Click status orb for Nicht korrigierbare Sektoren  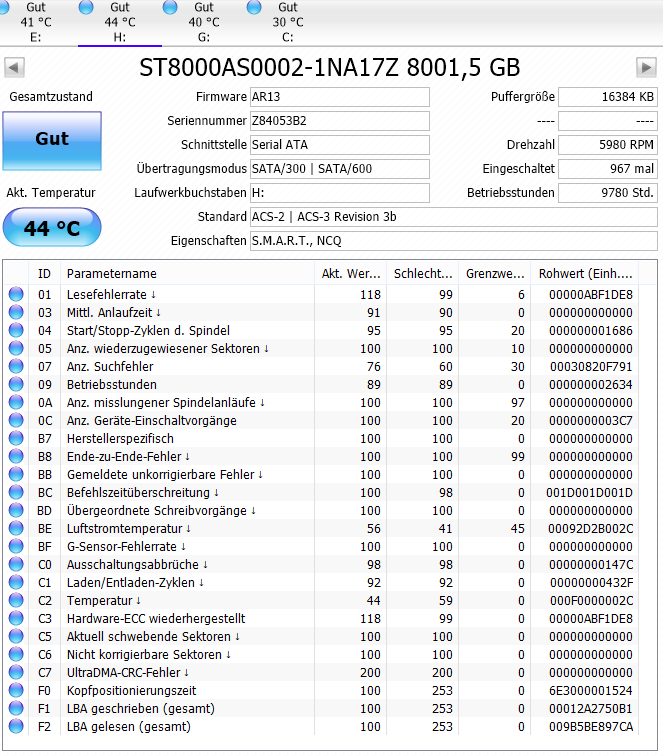(x=16, y=654)
